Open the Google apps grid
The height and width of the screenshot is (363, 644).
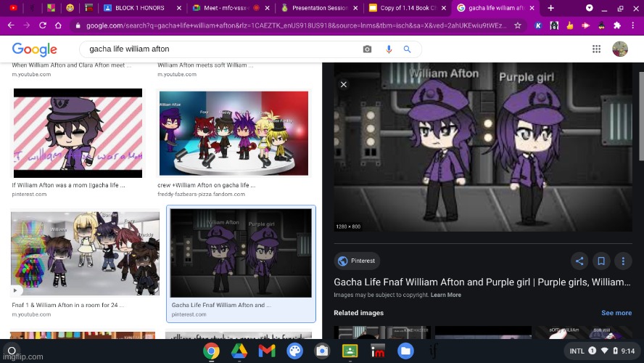tap(596, 49)
